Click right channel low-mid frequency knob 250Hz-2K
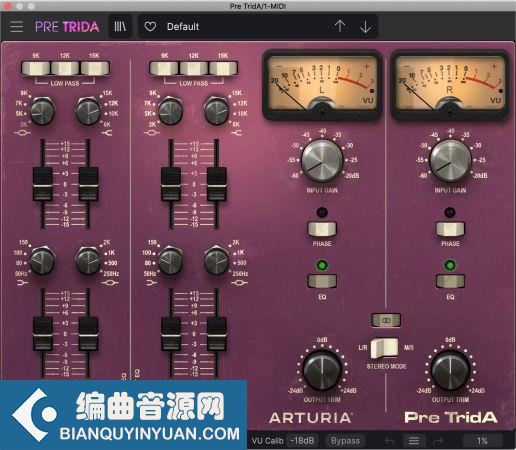This screenshot has height=450, width=516. (x=216, y=260)
